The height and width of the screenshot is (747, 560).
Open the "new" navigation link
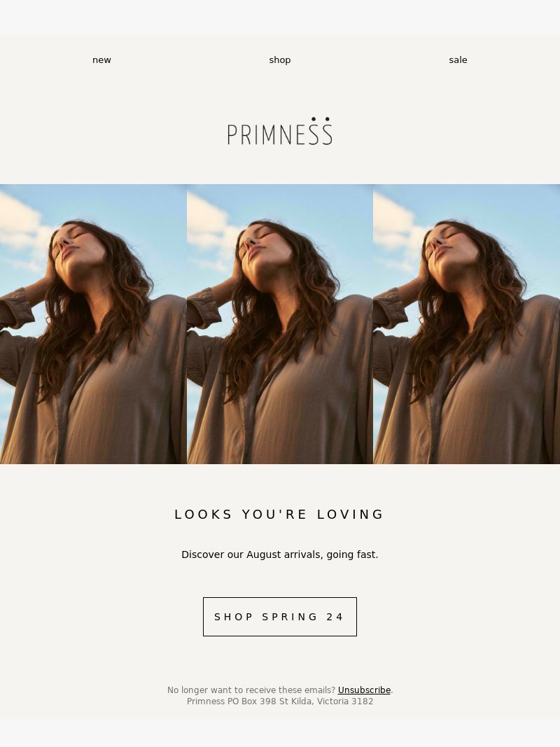101,60
